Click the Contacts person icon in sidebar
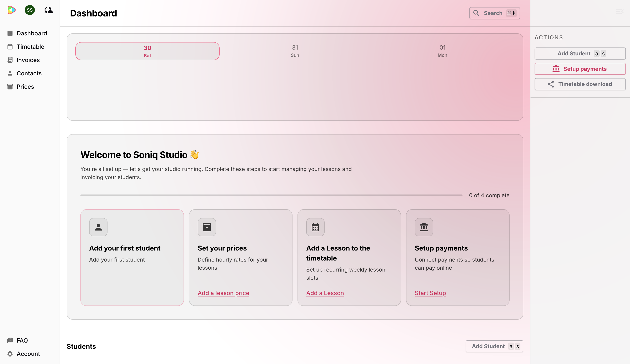 tap(10, 73)
